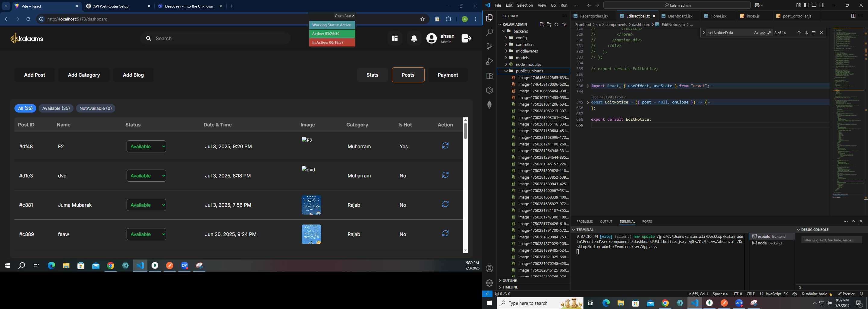Screen dimensions: 868x309
Task: Click the New File icon in Explorer header
Action: (542, 24)
